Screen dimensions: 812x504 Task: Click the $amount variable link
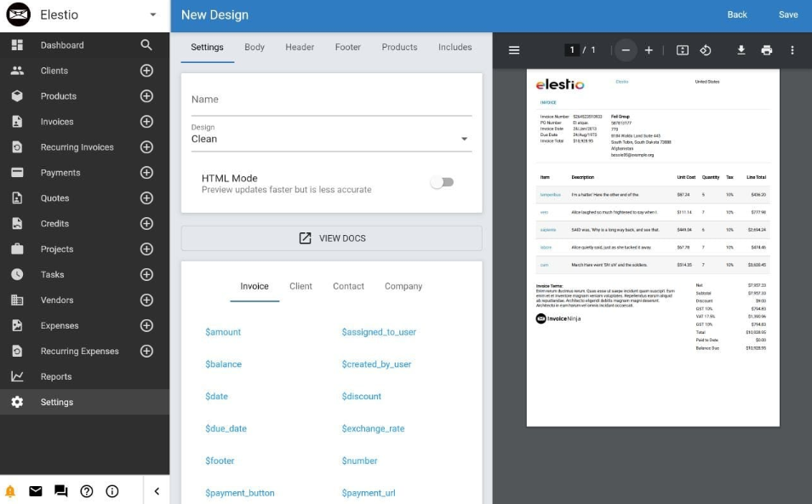pyautogui.click(x=223, y=332)
